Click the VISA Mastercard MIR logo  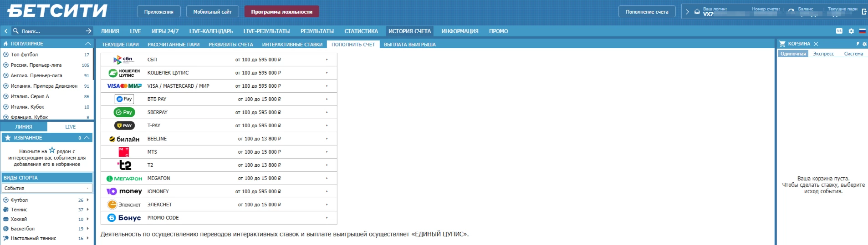pyautogui.click(x=124, y=86)
